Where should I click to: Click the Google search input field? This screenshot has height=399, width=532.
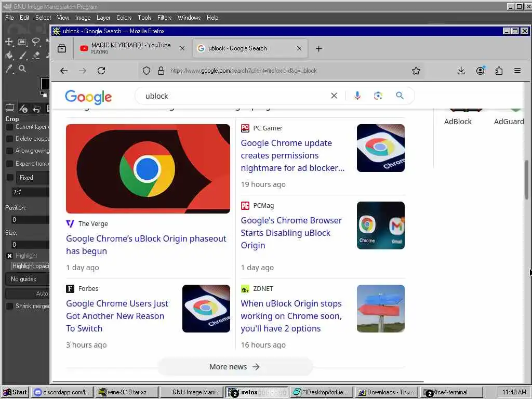[x=236, y=96]
